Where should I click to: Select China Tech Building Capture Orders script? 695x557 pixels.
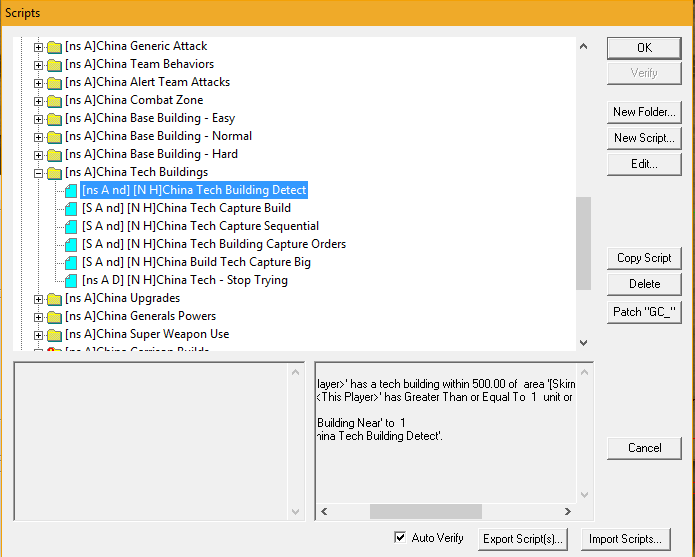pos(214,244)
